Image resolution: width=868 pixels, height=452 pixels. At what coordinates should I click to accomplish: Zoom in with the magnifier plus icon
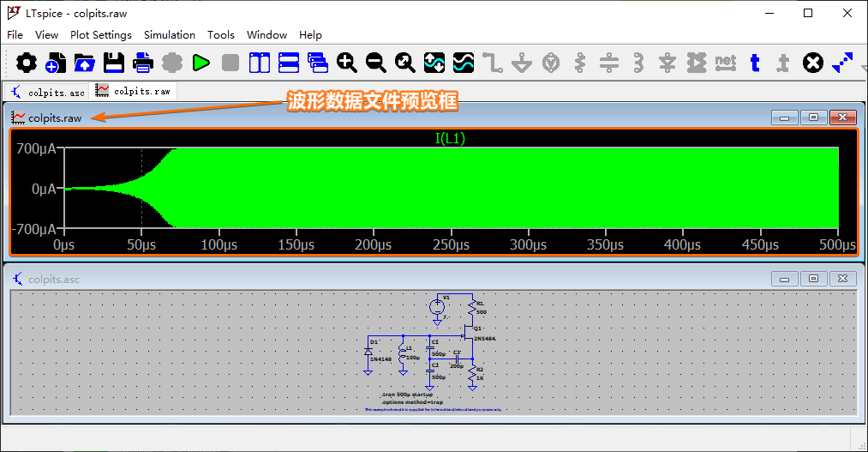(x=346, y=63)
